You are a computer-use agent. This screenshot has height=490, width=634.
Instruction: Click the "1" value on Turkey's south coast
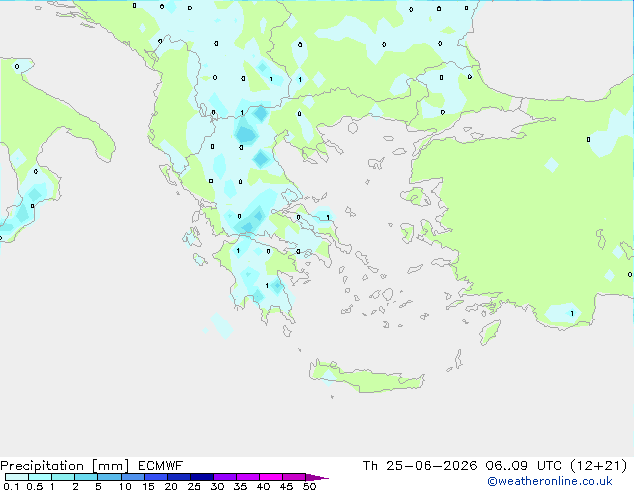572,313
